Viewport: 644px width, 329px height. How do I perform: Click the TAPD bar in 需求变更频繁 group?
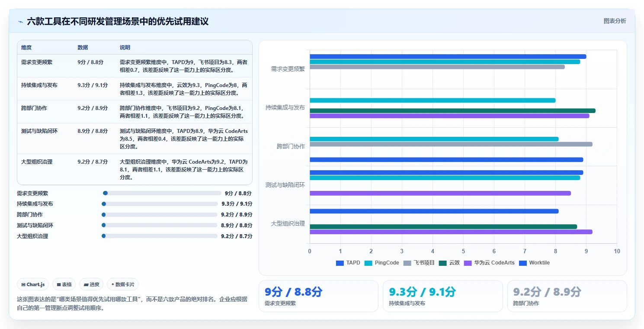pyautogui.click(x=448, y=57)
